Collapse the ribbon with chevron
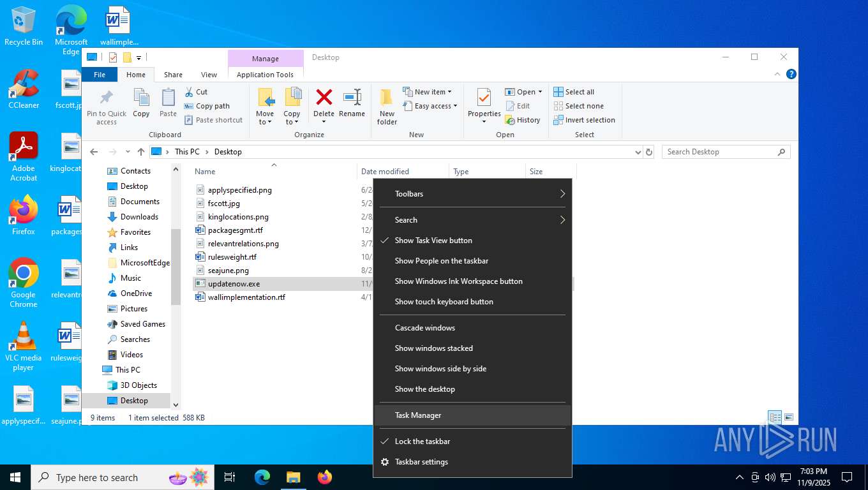 click(778, 74)
